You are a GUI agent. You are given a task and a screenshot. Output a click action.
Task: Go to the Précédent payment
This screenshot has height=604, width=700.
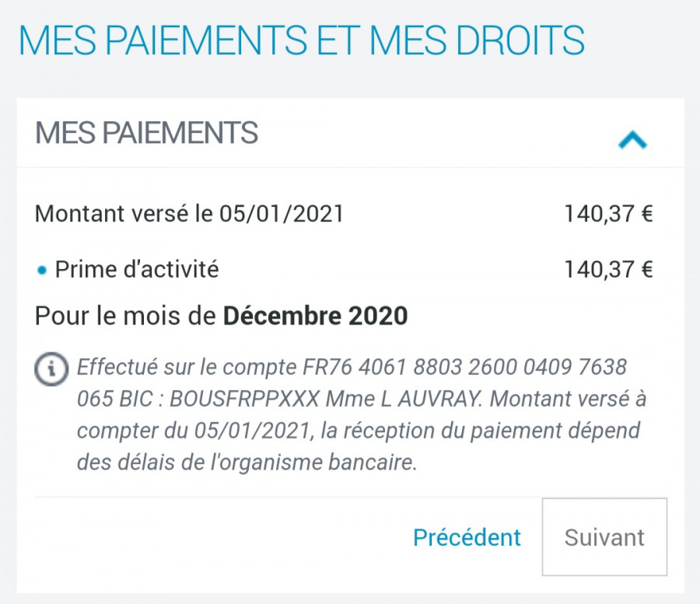pos(467,537)
